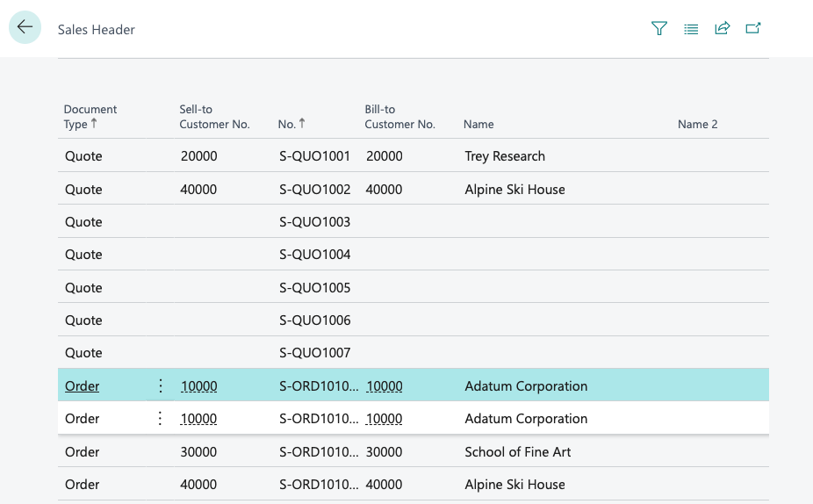The height and width of the screenshot is (504, 813).
Task: Click Bill-to 10000 link in second Adatum row
Action: click(x=384, y=419)
